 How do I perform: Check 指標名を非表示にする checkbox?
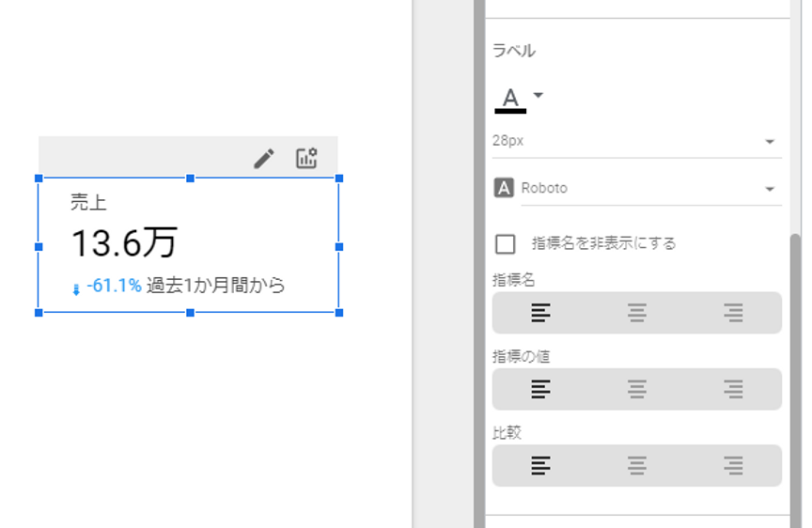(x=506, y=244)
